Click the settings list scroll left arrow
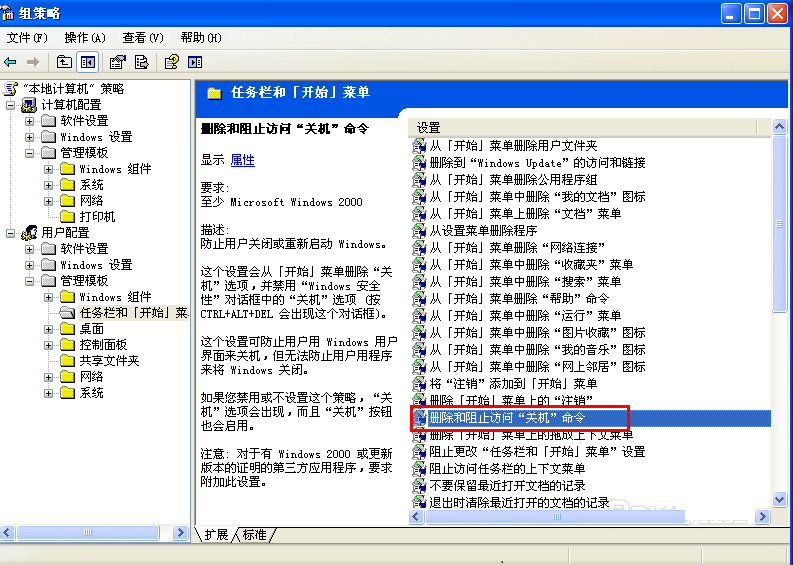The height and width of the screenshot is (565, 793). coord(416,516)
